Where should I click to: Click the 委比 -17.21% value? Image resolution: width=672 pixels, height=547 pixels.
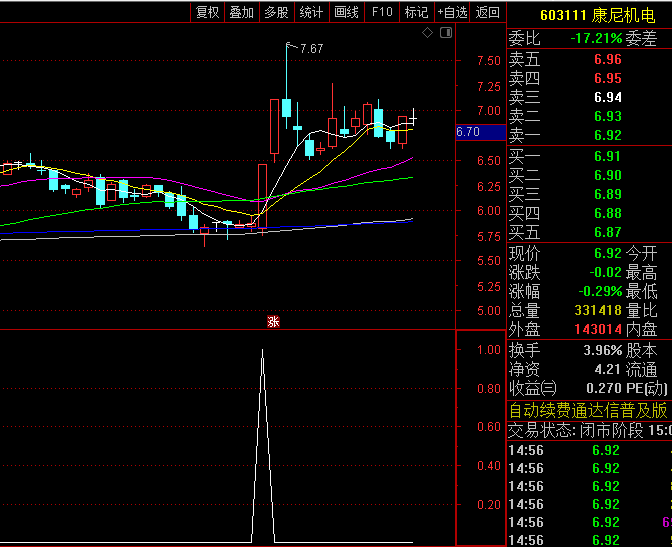(596, 39)
